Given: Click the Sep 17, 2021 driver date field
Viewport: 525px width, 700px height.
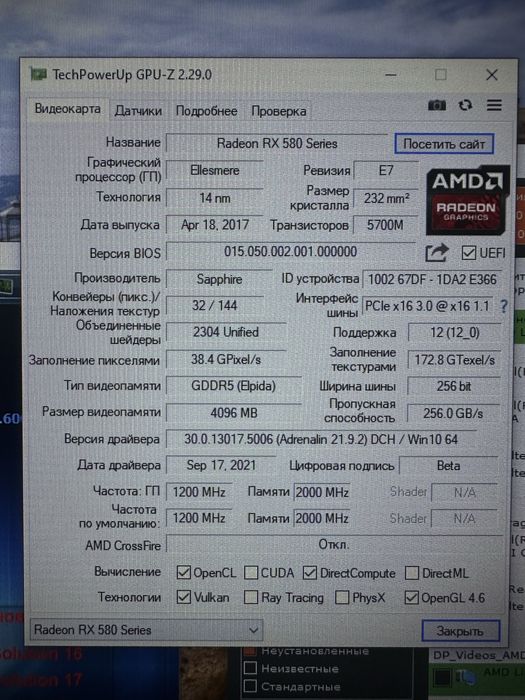Looking at the screenshot, I should (x=221, y=466).
